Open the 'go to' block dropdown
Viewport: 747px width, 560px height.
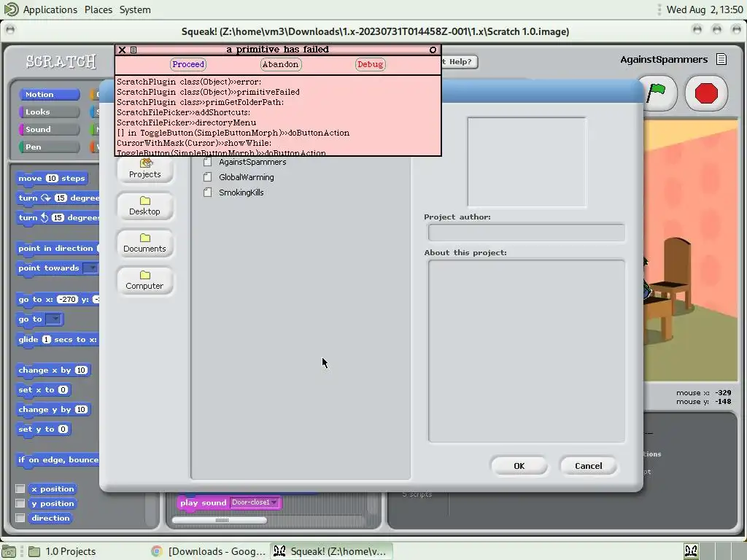(54, 319)
